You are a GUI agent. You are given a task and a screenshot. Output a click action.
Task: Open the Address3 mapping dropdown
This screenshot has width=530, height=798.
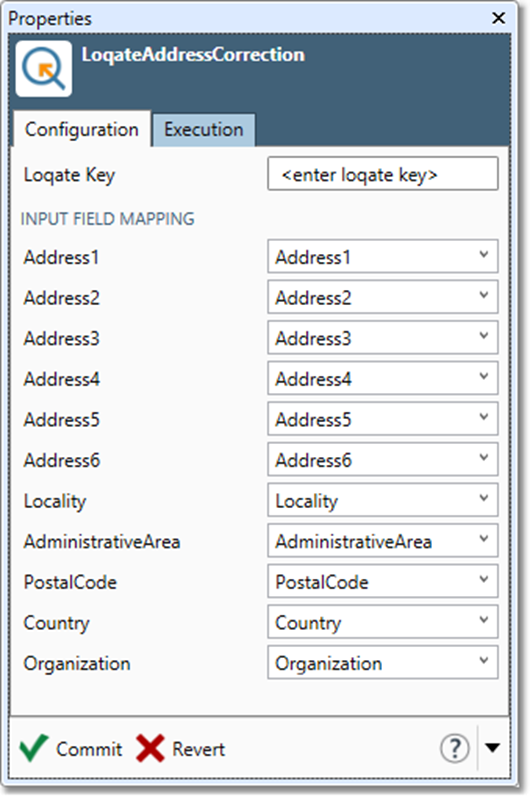pyautogui.click(x=383, y=338)
